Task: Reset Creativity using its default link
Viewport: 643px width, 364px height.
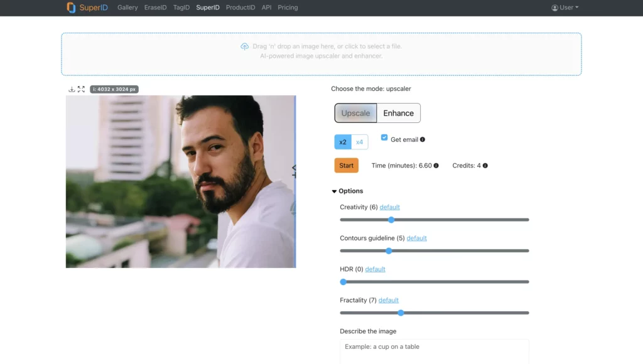Action: point(389,207)
